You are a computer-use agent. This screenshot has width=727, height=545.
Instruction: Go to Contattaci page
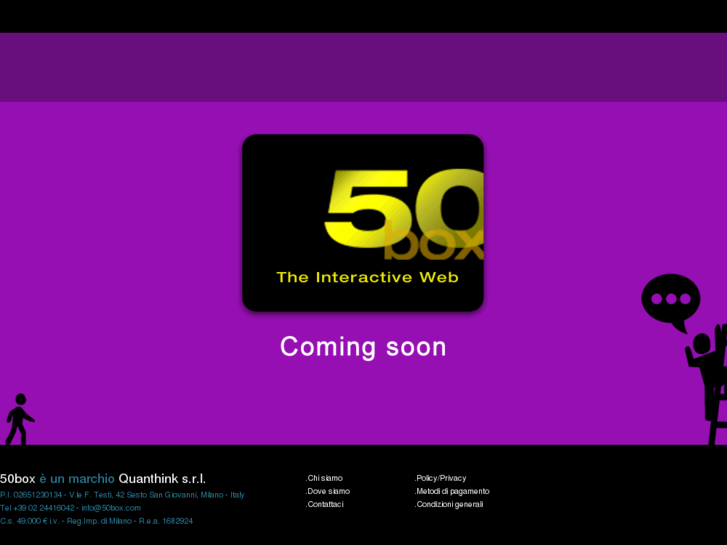[x=325, y=504]
